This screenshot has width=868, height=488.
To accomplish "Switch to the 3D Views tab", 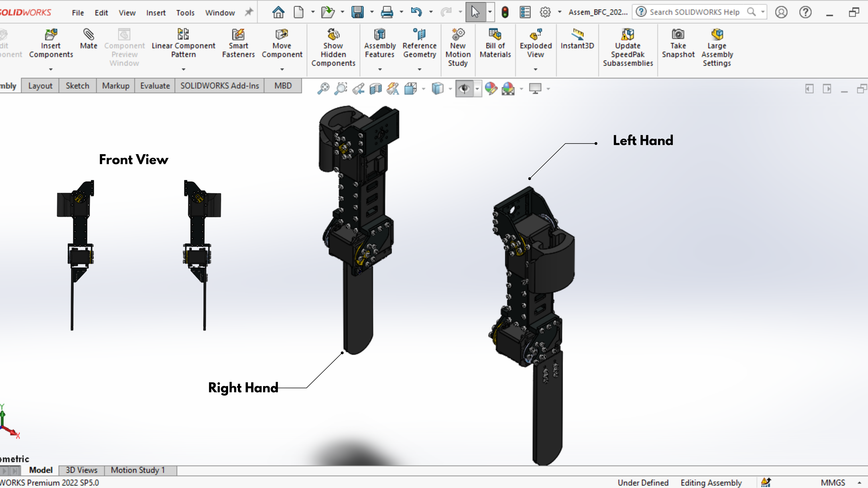I will [x=82, y=470].
